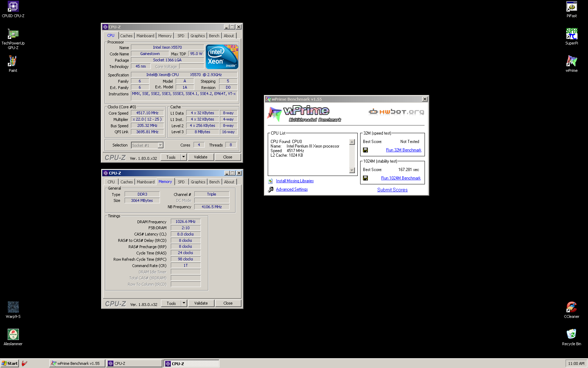Viewport: 588px width, 368px height.
Task: Switch to Caches tab in upper CPU-Z window
Action: coord(126,36)
